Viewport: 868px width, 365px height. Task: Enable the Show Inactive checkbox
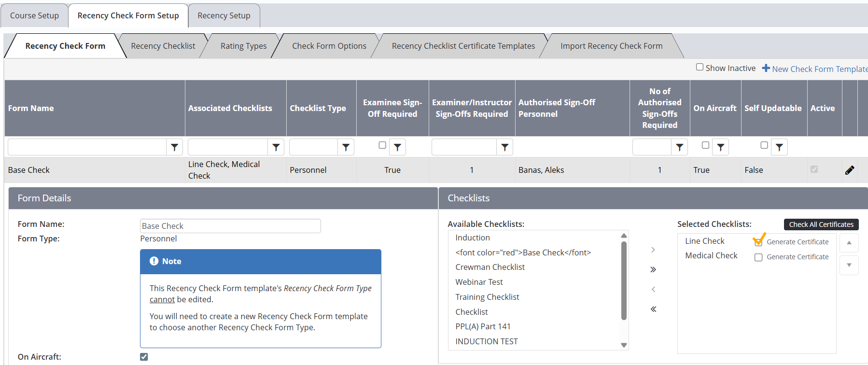click(700, 68)
